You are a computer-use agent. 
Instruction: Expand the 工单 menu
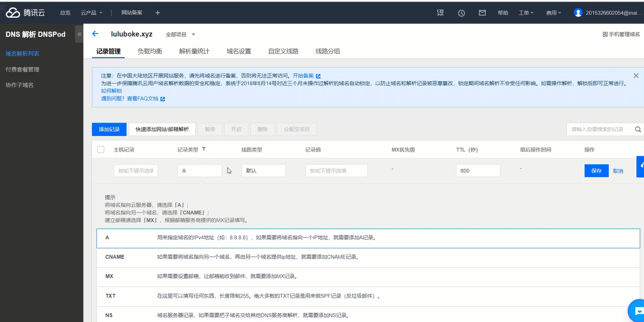(x=526, y=13)
